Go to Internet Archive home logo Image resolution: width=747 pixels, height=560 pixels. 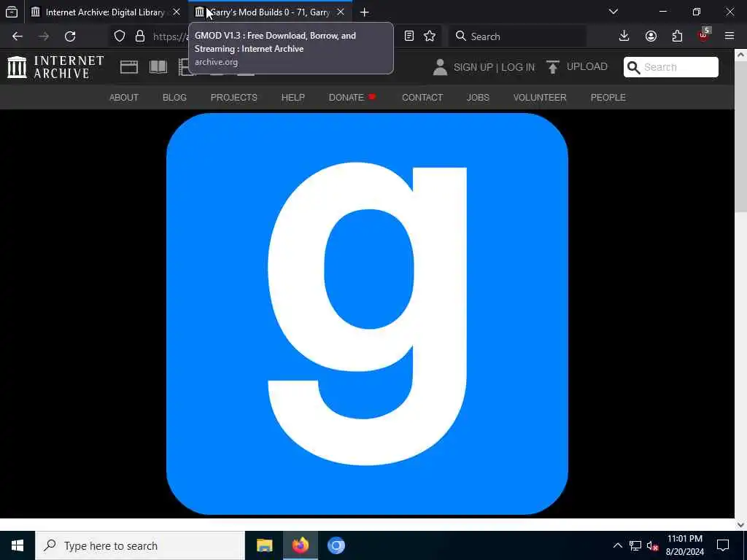point(55,66)
